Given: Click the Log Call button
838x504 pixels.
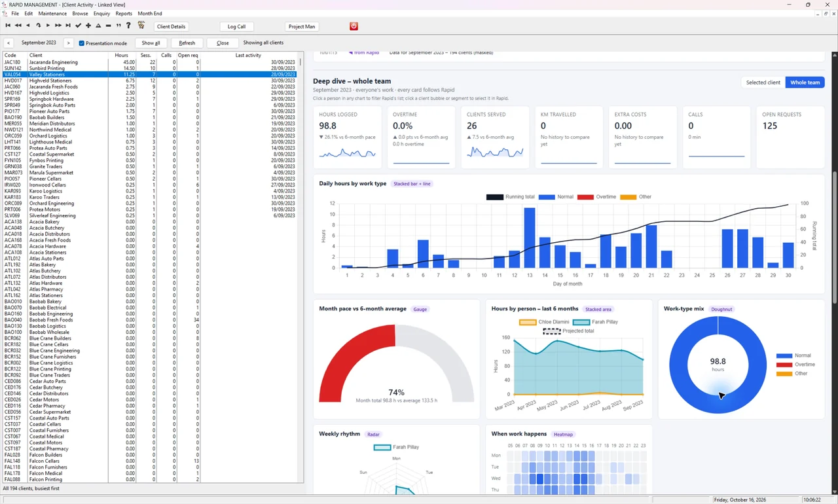Looking at the screenshot, I should click(x=236, y=27).
